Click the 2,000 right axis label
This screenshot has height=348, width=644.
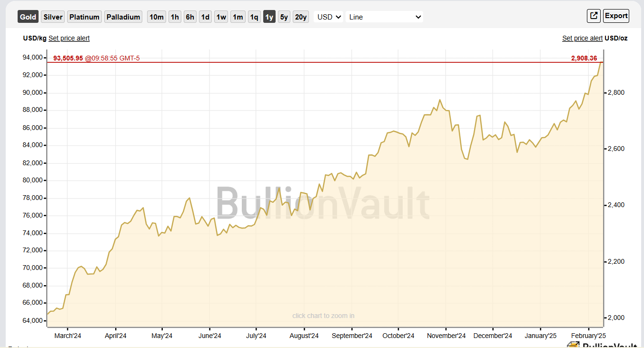[616, 318]
